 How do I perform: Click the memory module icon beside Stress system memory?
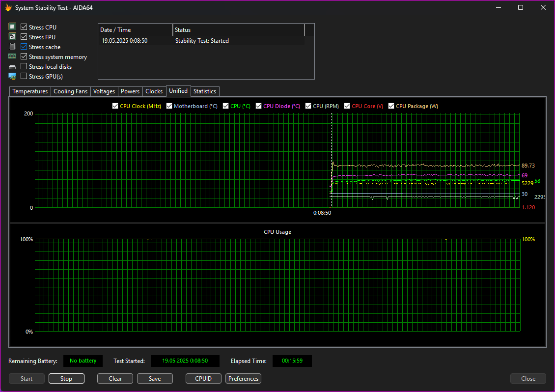coord(12,56)
